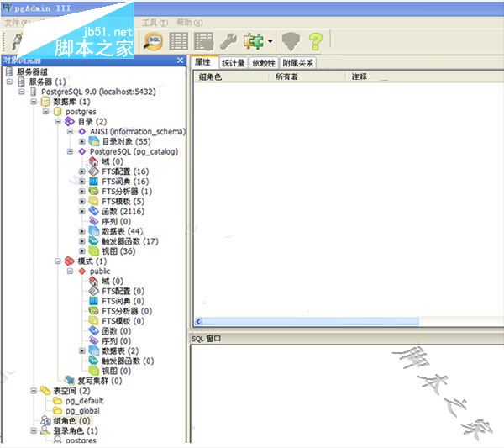Switch to the 依赖性 tab

264,63
